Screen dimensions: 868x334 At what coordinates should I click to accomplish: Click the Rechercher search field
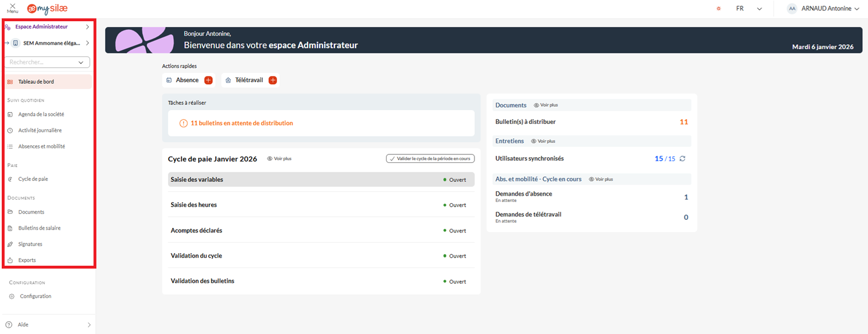pyautogui.click(x=43, y=62)
